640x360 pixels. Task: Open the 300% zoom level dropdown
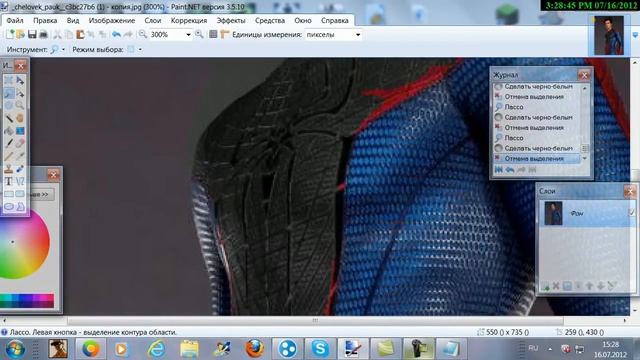pos(188,35)
